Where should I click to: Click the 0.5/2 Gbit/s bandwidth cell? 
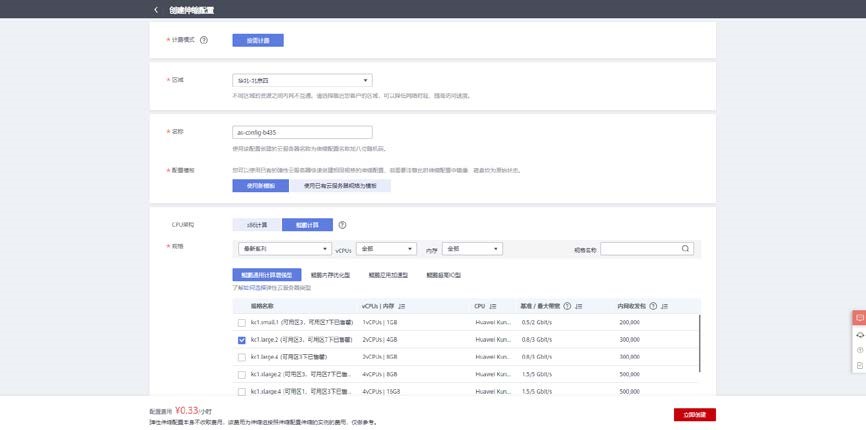tap(537, 323)
